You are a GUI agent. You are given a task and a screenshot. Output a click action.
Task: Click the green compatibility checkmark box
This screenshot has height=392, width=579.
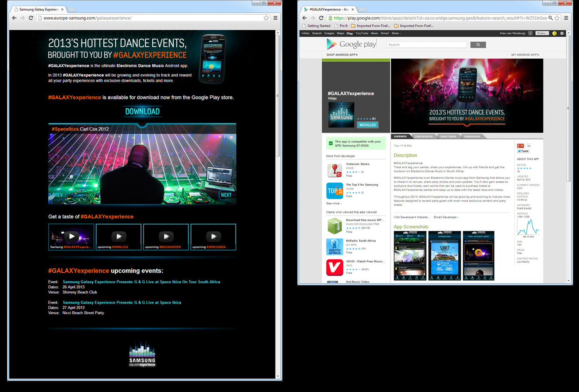[331, 144]
